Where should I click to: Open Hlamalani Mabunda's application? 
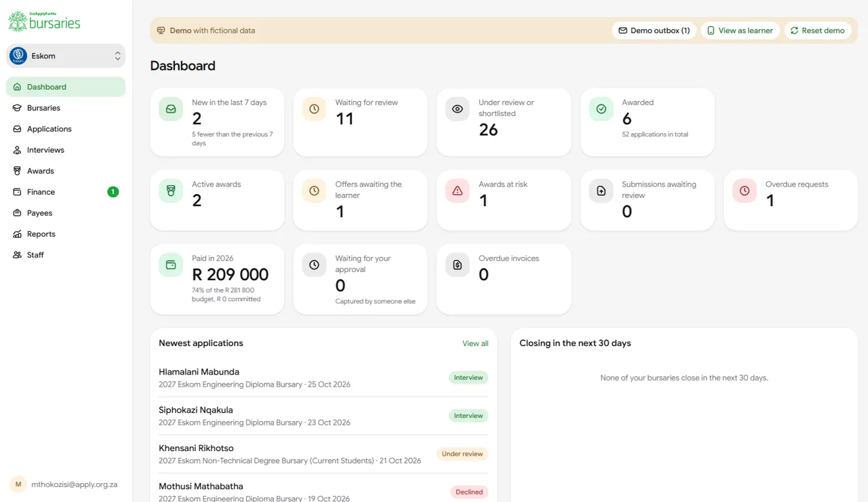pyautogui.click(x=323, y=378)
